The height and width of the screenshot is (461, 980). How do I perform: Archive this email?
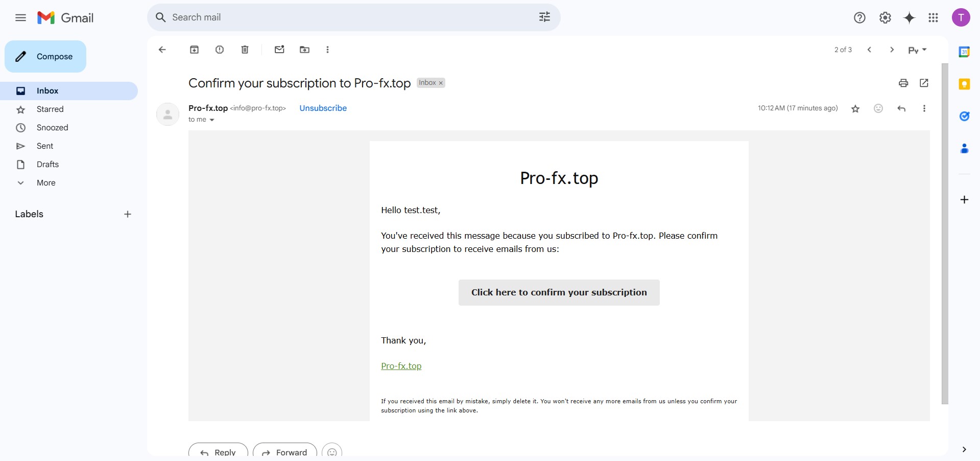[x=195, y=50]
